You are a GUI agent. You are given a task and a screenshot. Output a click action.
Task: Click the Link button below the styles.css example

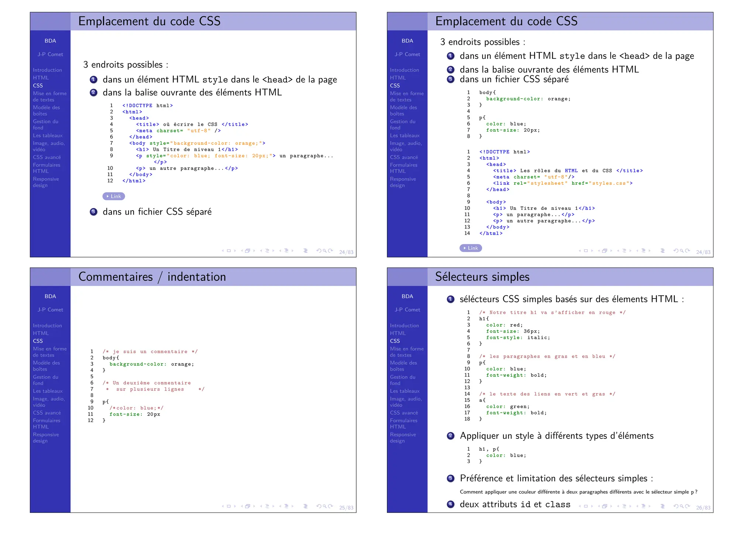click(x=471, y=248)
